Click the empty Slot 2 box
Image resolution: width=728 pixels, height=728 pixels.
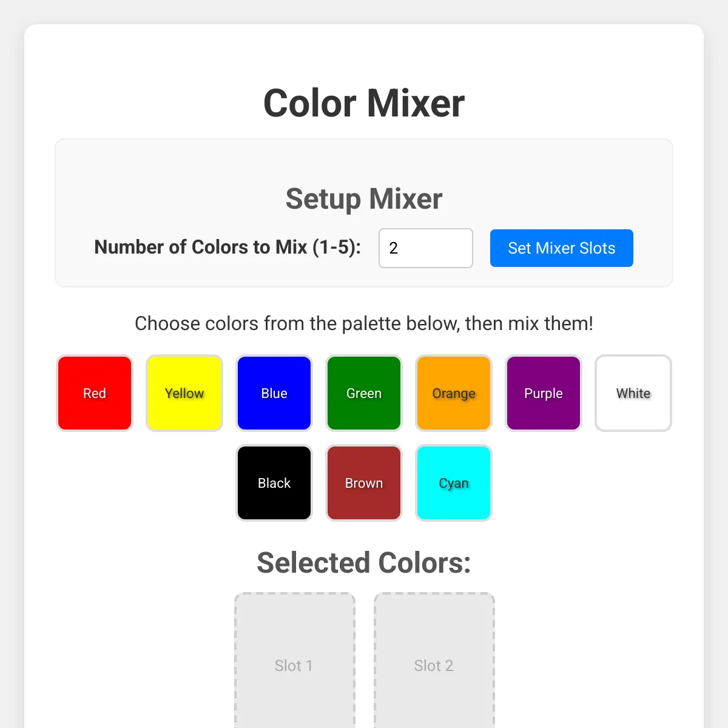(434, 661)
